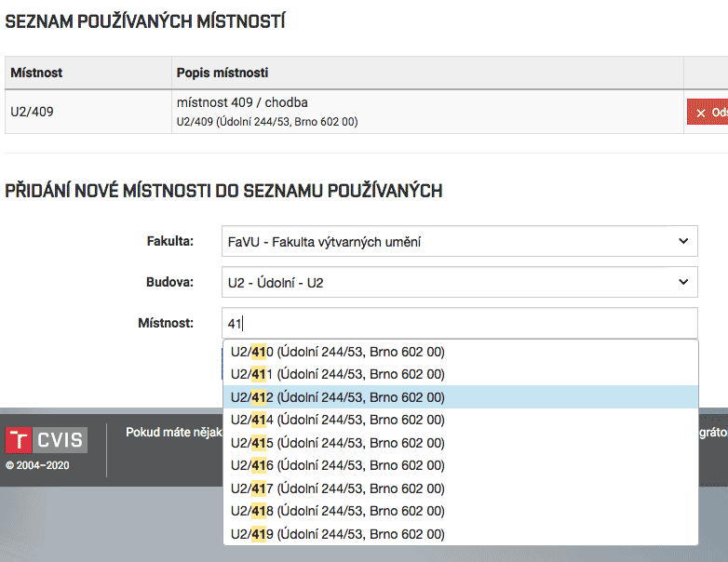Screen dimensions: 728x562
Task: Click the CVIS logo in footer
Action: tap(46, 439)
